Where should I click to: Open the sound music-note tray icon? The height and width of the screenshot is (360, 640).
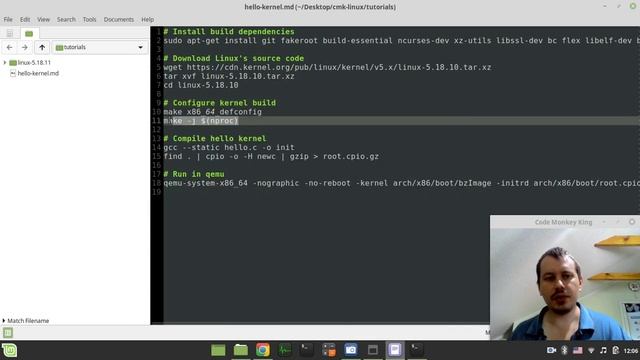(x=603, y=350)
